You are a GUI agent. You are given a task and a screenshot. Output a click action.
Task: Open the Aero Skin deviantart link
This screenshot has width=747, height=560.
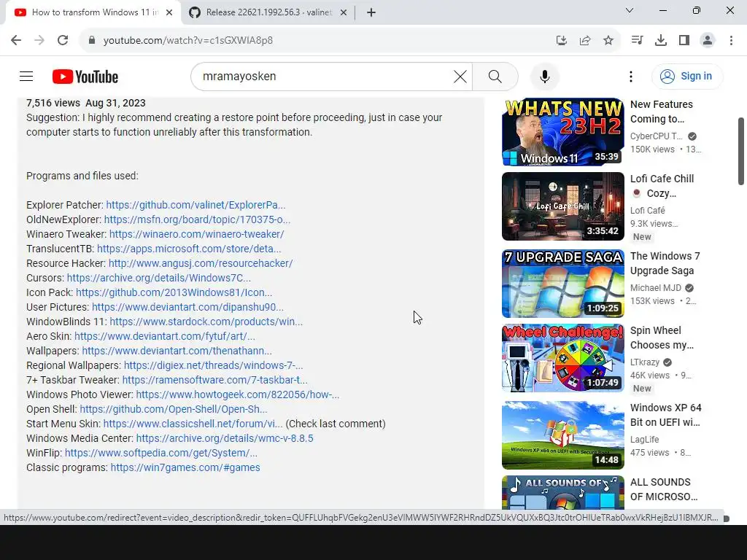tap(164, 336)
